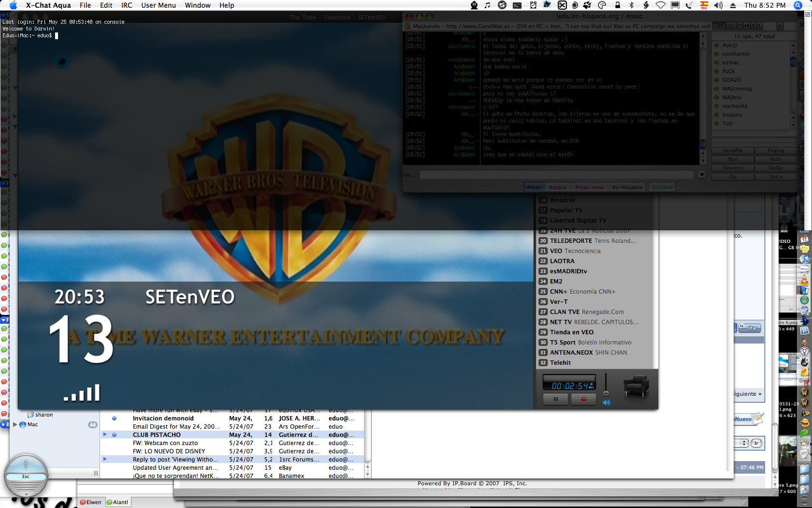Click the Kick button in X-Chat
This screenshot has width=812, height=508.
pyautogui.click(x=776, y=159)
